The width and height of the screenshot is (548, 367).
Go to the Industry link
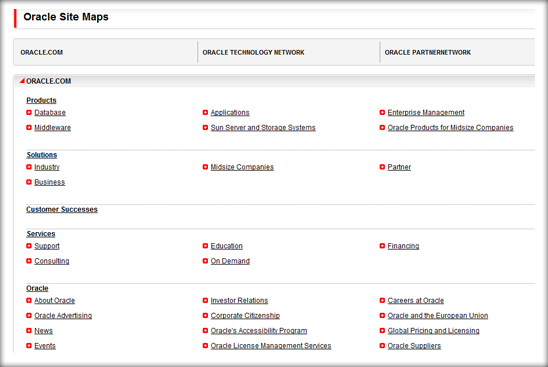pos(47,167)
